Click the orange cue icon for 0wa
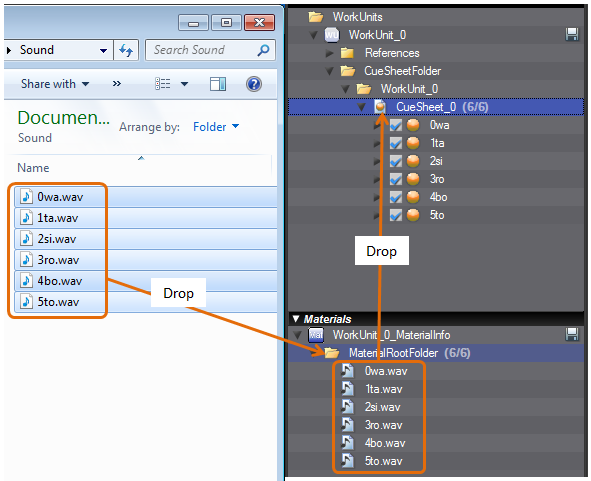The height and width of the screenshot is (481, 591). [413, 125]
